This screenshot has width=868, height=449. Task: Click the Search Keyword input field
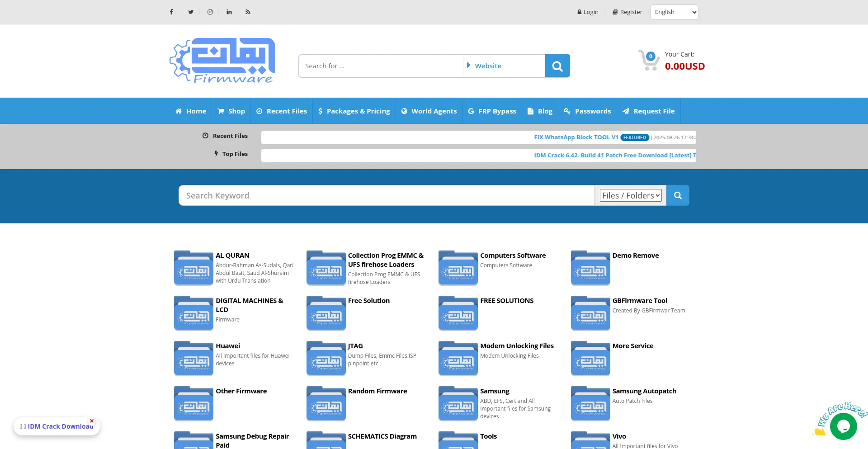(387, 195)
